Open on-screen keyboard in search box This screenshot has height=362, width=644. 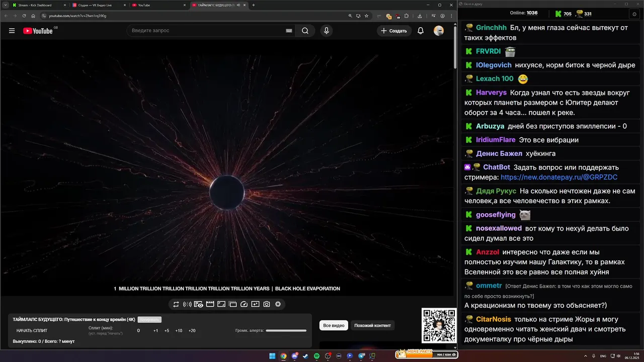click(289, 31)
